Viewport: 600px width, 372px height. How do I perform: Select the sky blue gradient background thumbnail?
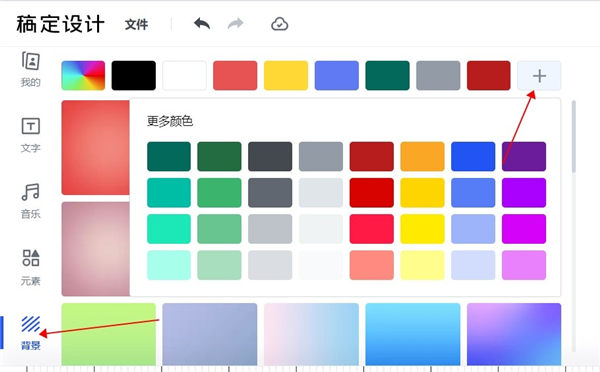tap(413, 334)
